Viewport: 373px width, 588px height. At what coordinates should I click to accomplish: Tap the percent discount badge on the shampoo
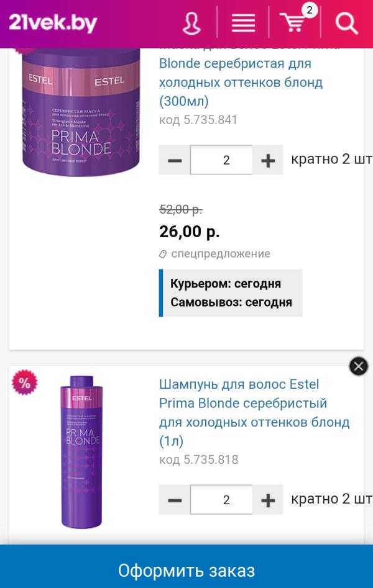tap(24, 383)
